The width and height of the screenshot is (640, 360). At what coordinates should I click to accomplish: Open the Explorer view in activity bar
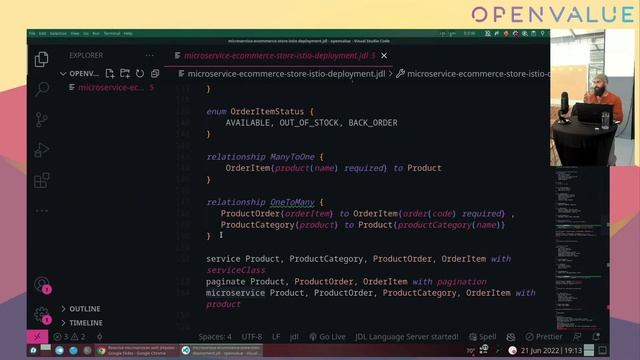coord(41,60)
